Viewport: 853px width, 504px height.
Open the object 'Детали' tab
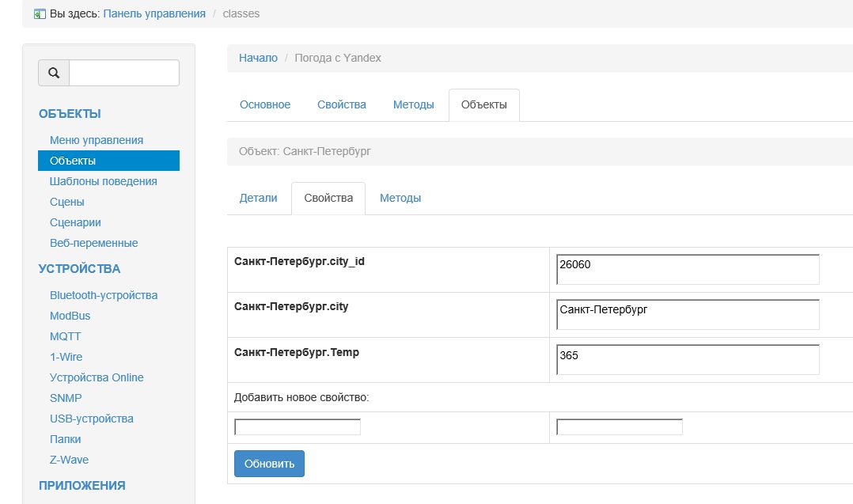[x=259, y=198]
